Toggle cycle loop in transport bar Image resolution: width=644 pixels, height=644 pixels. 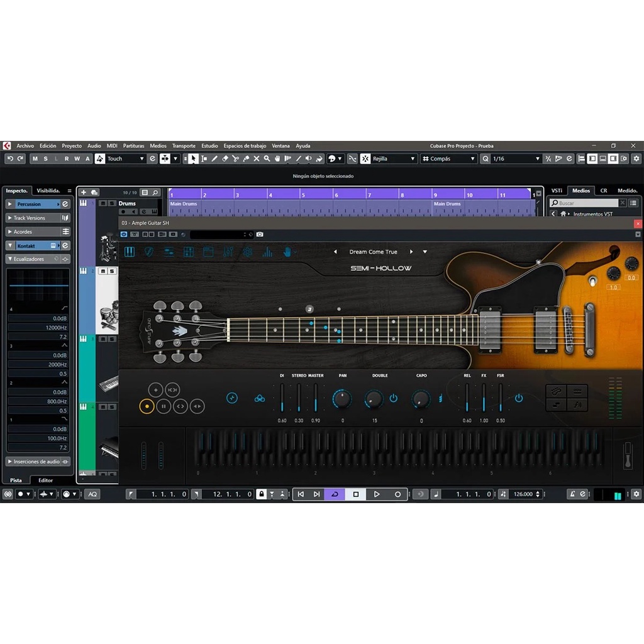[x=335, y=494]
